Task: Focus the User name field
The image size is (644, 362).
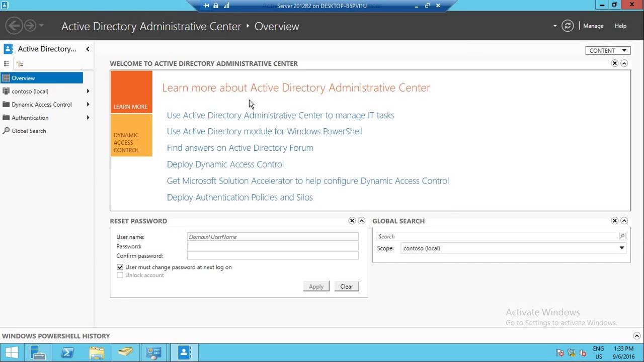Action: (x=273, y=237)
